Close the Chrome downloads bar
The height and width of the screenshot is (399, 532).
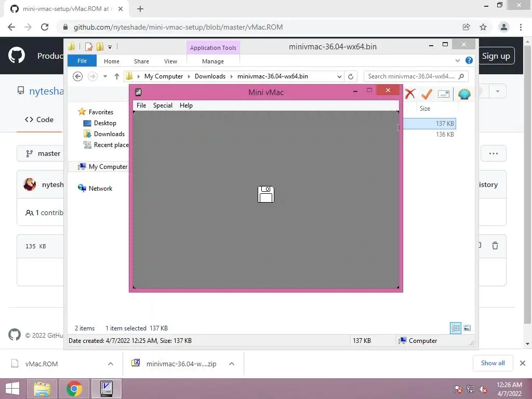(523, 363)
